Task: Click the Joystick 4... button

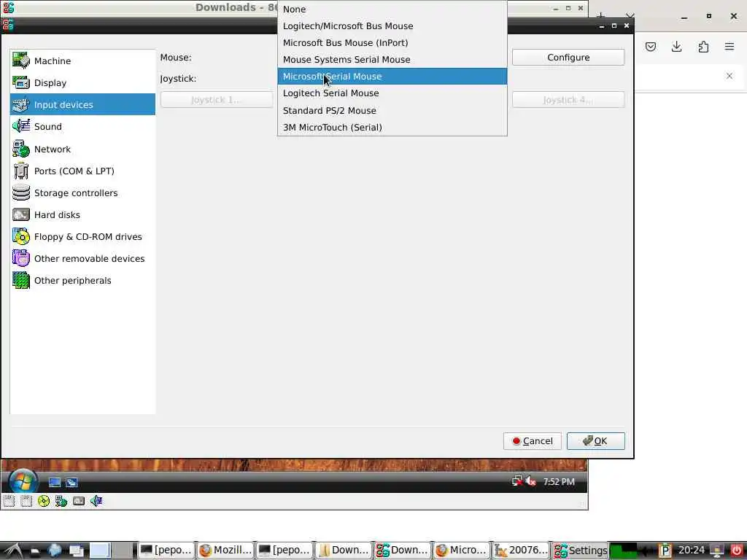Action: point(568,99)
